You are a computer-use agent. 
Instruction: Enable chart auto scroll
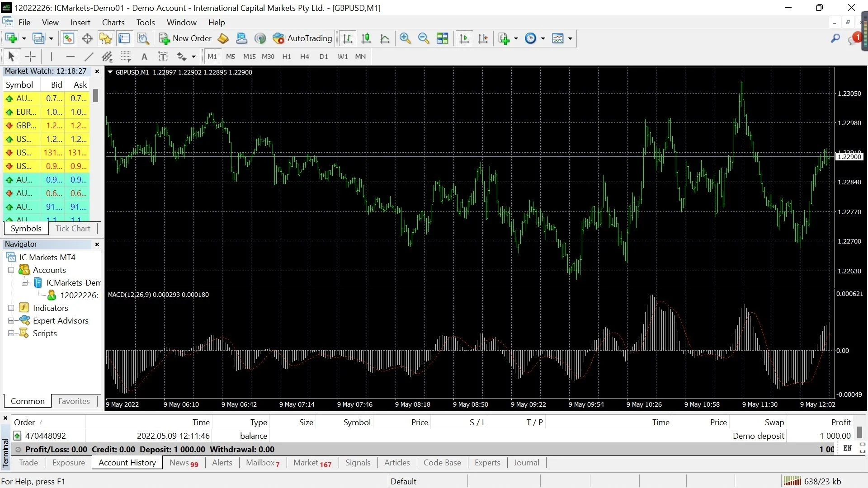click(x=463, y=38)
